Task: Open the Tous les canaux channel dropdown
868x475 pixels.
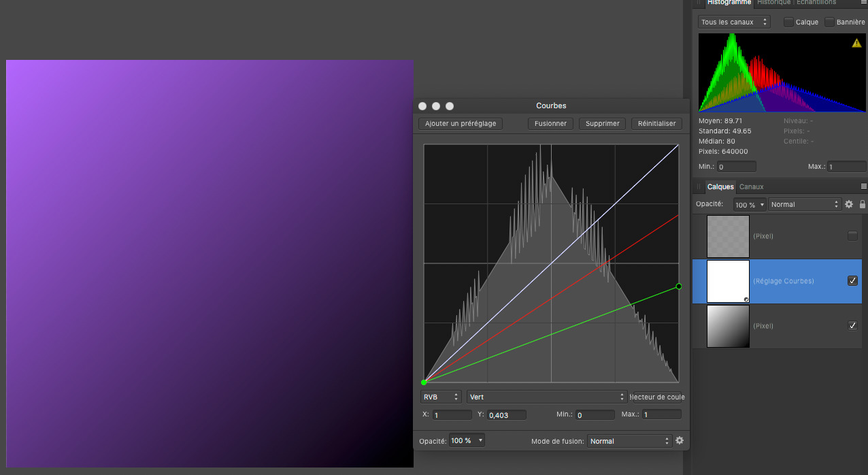Action: click(734, 22)
